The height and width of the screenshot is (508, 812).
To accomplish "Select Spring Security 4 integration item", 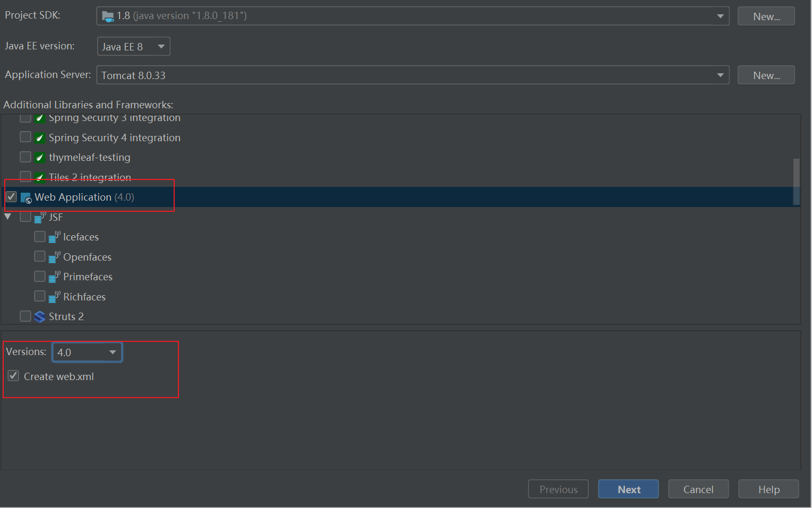I will (115, 138).
